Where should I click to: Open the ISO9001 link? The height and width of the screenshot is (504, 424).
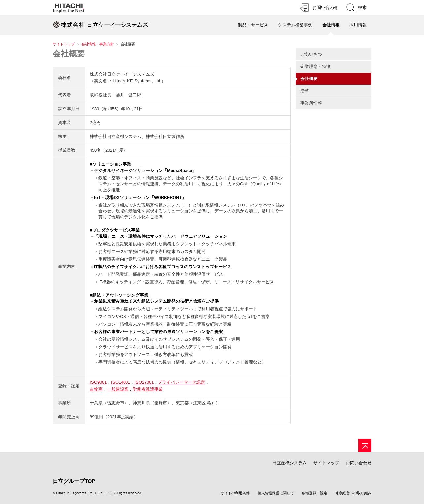98,382
